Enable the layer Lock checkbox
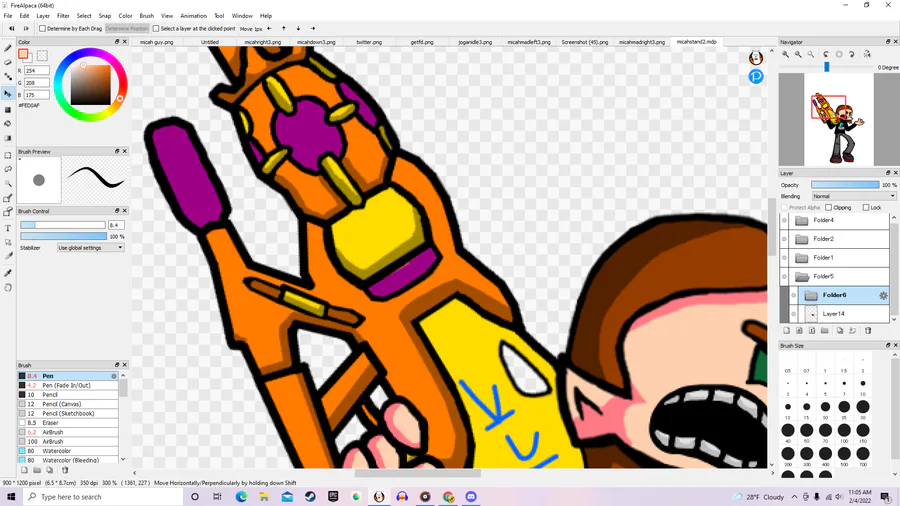900x506 pixels. pyautogui.click(x=866, y=207)
